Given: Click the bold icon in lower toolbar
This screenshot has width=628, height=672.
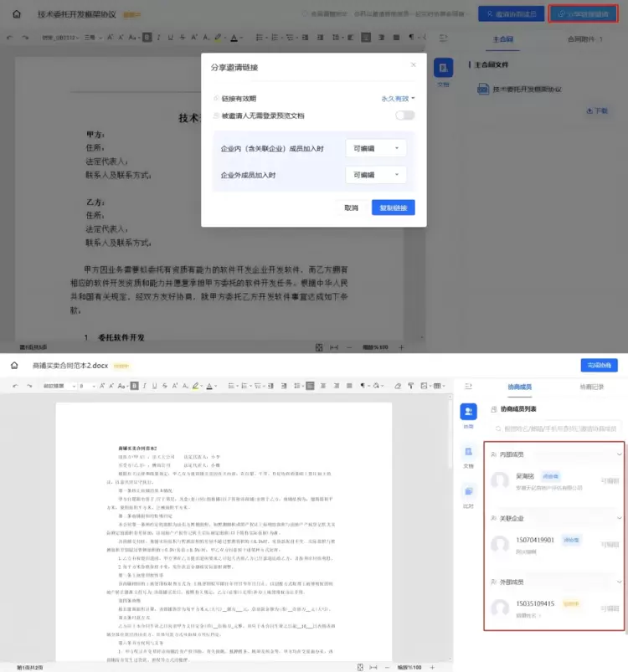Looking at the screenshot, I should tap(134, 386).
